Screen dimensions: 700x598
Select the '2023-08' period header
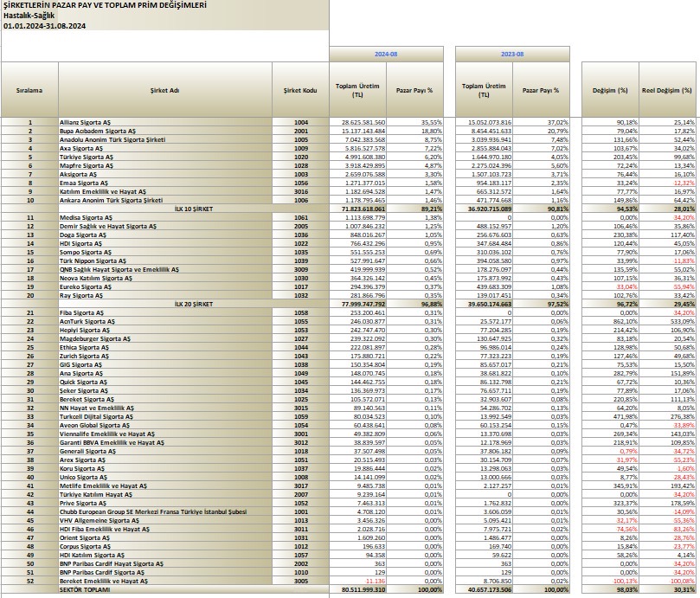point(512,54)
